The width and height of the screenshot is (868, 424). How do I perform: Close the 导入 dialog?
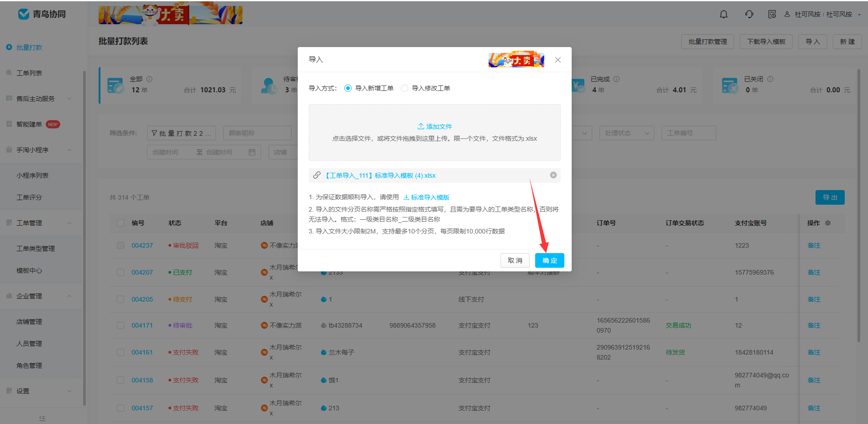(x=558, y=60)
